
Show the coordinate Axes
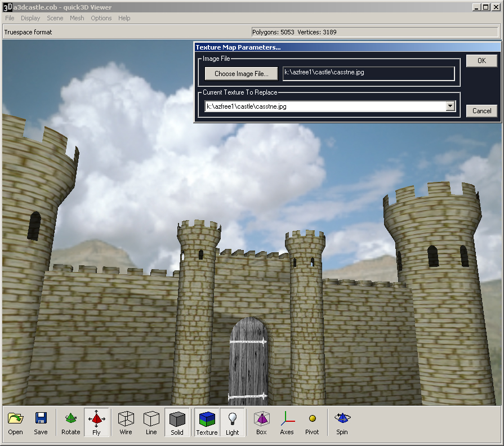(287, 423)
